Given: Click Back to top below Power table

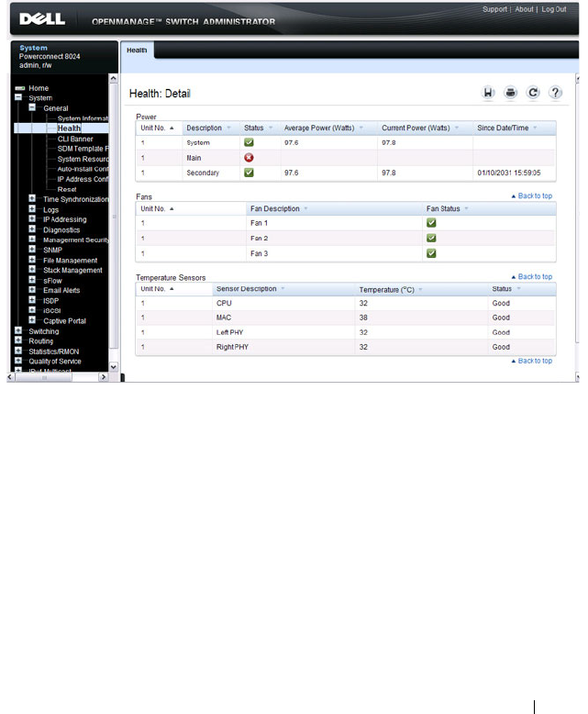Looking at the screenshot, I should [532, 195].
